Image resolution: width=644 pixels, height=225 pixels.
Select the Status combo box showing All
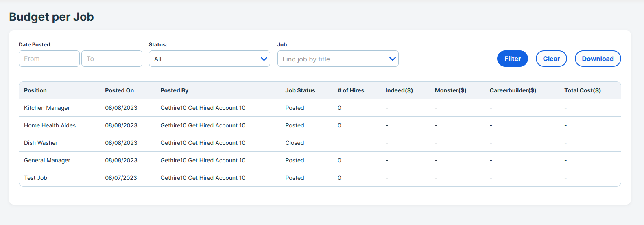(209, 59)
